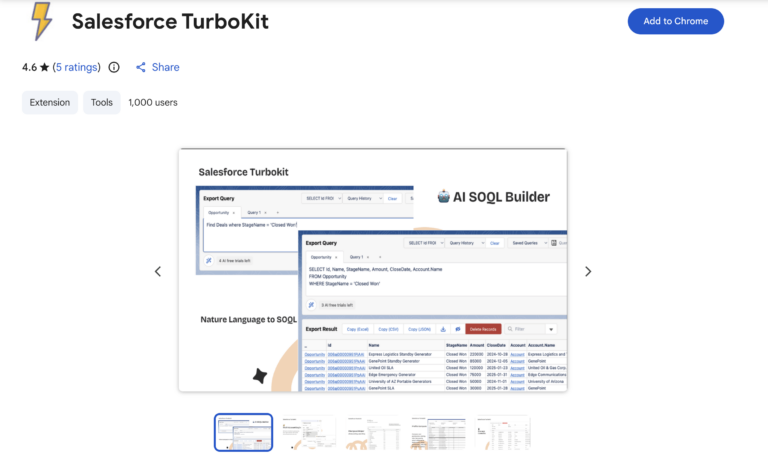Viewport: 768px width, 456px height.
Task: Advance to next screenshot with right arrow
Action: 588,271
